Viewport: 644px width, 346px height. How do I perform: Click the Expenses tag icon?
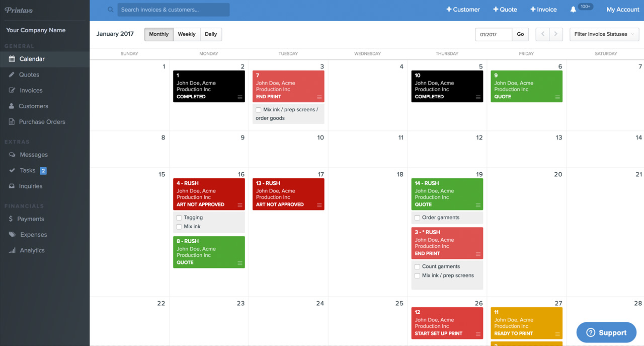(x=12, y=235)
